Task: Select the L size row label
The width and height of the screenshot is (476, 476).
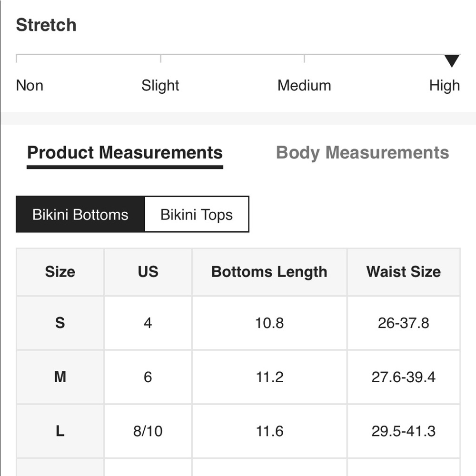Action: coord(60,431)
